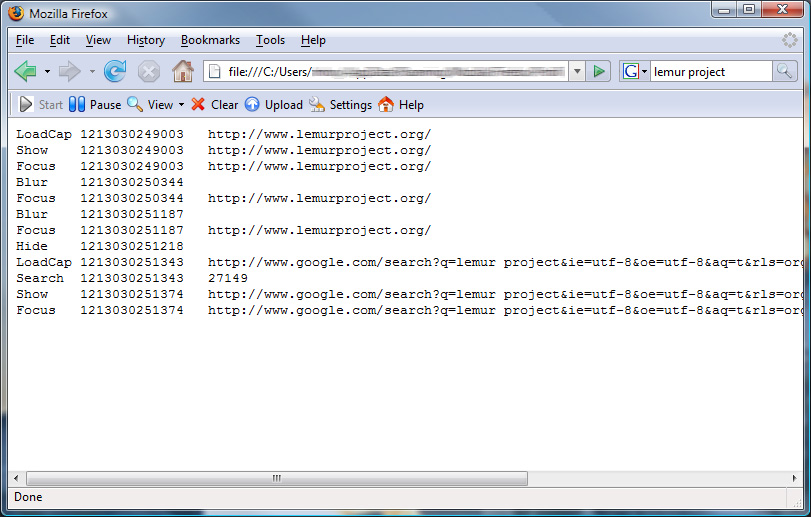Open the File menu

[25, 40]
